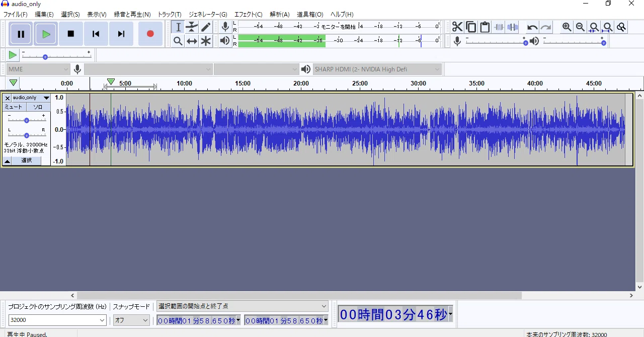Fit project to window width
The width and height of the screenshot is (644, 337).
(608, 27)
